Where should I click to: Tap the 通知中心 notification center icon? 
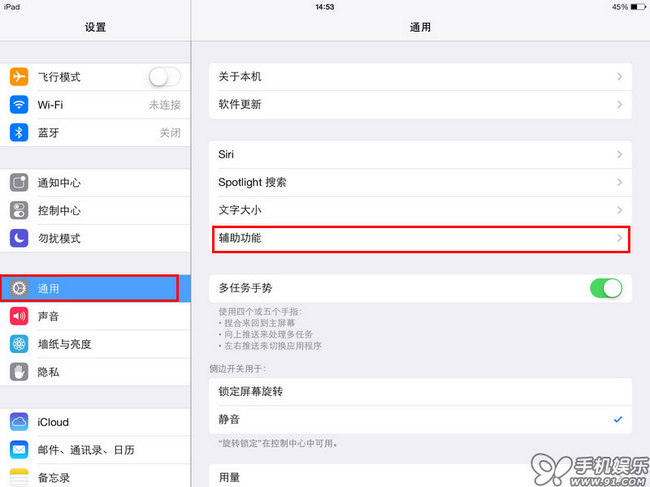(x=19, y=182)
